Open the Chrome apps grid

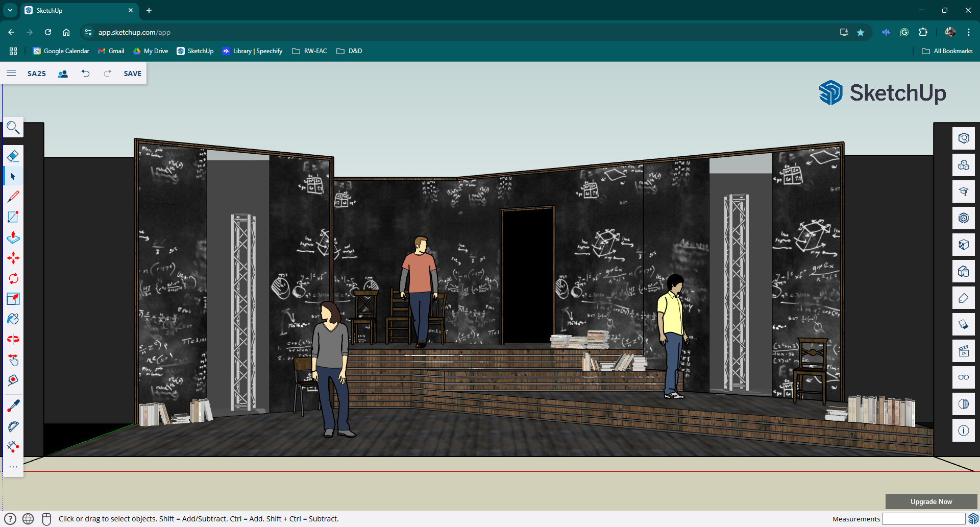(x=13, y=51)
